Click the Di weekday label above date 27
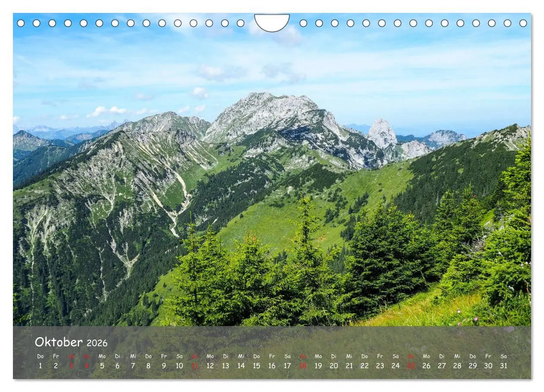 point(442,357)
